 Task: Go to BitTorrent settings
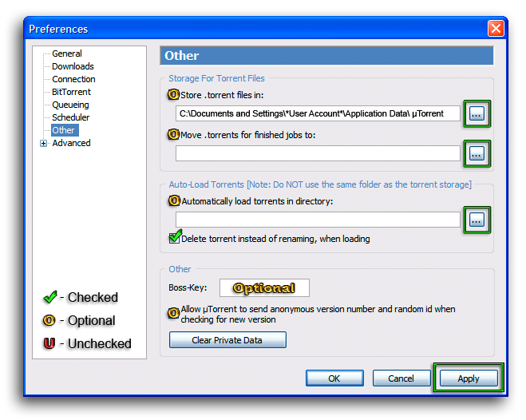pyautogui.click(x=71, y=92)
